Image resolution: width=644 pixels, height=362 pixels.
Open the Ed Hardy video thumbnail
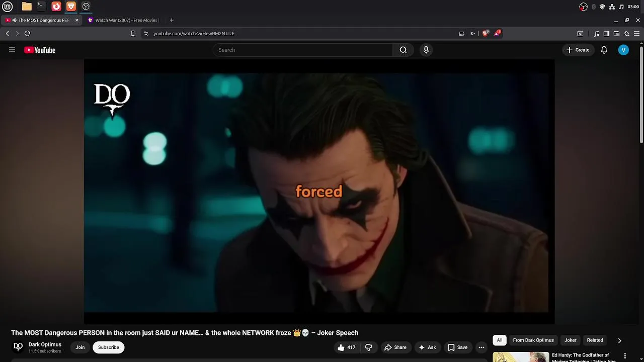pyautogui.click(x=521, y=357)
